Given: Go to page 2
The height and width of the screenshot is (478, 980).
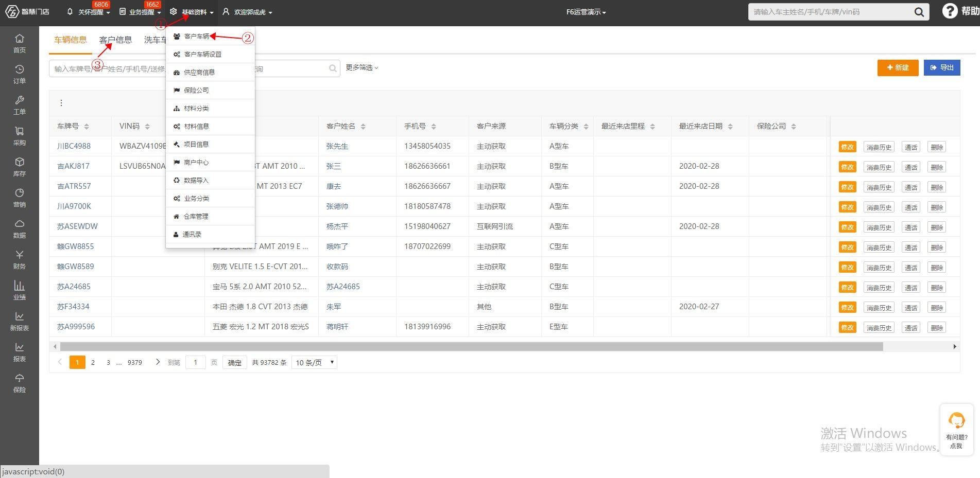Looking at the screenshot, I should [93, 362].
